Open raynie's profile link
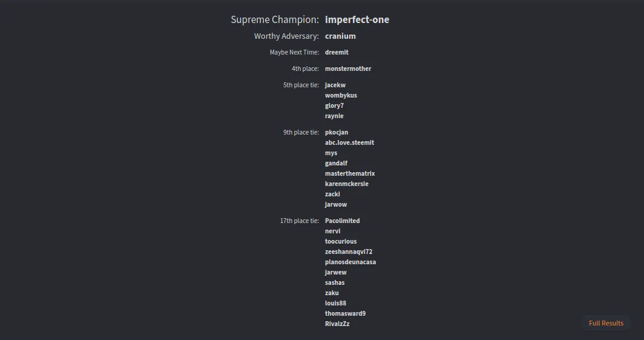Image resolution: width=644 pixels, height=340 pixels. click(334, 116)
